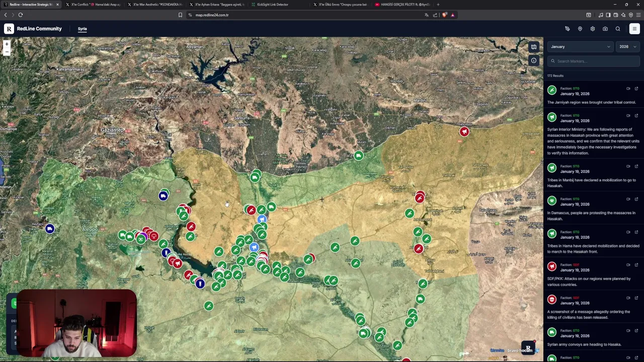Open the map legend book icon

[534, 47]
